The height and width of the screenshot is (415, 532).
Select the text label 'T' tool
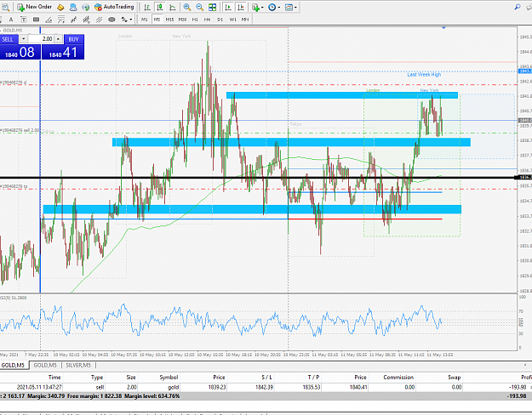[x=24, y=20]
